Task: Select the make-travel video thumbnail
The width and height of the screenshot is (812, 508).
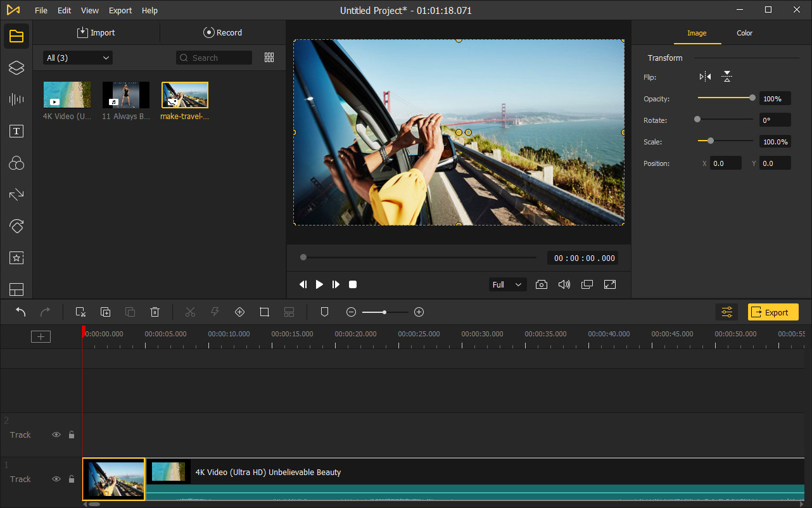Action: pyautogui.click(x=184, y=94)
